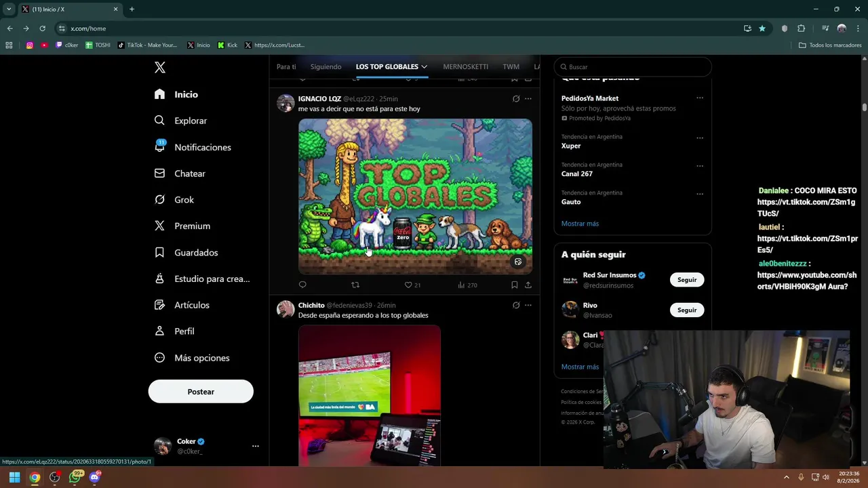Follow Rivo account
Image resolution: width=868 pixels, height=488 pixels.
coord(687,310)
